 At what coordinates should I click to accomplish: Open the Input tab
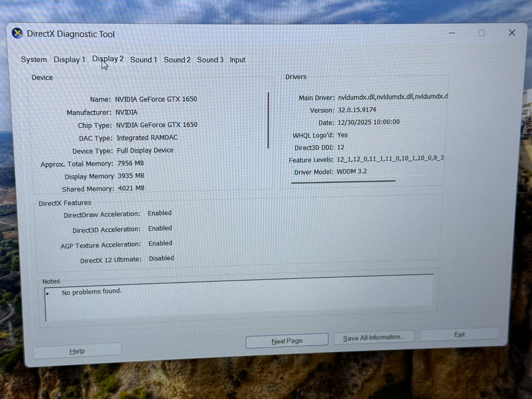[x=237, y=60]
